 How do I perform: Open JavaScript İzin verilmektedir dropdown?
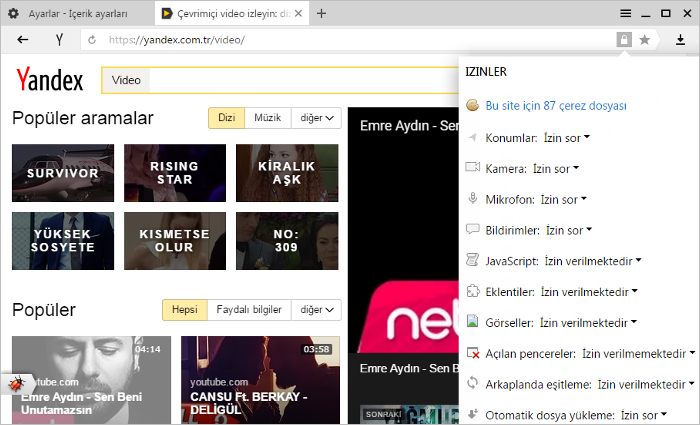click(x=593, y=261)
